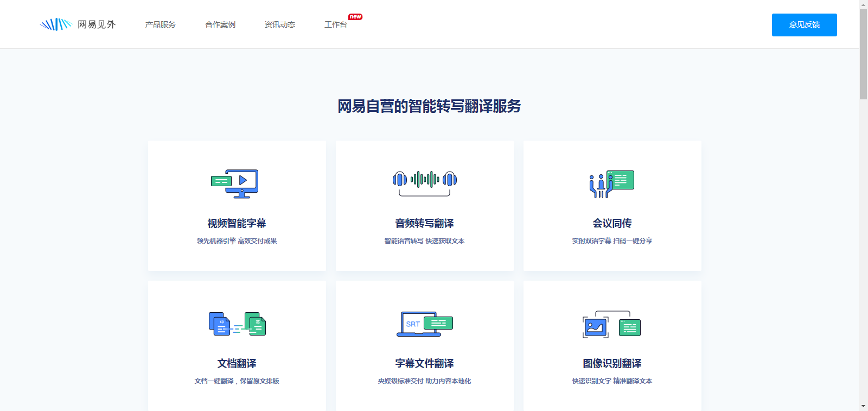
Task: Open the 产品服务 menu
Action: pyautogui.click(x=160, y=24)
